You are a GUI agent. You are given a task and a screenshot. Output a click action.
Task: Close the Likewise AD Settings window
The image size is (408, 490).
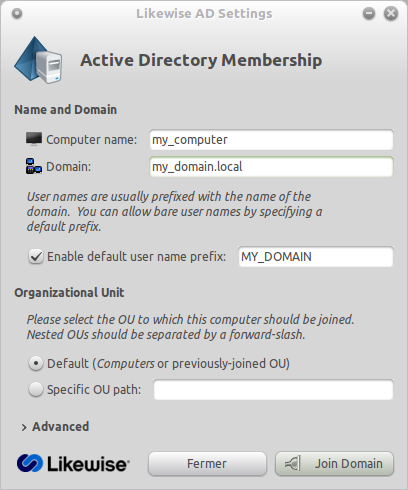click(391, 14)
